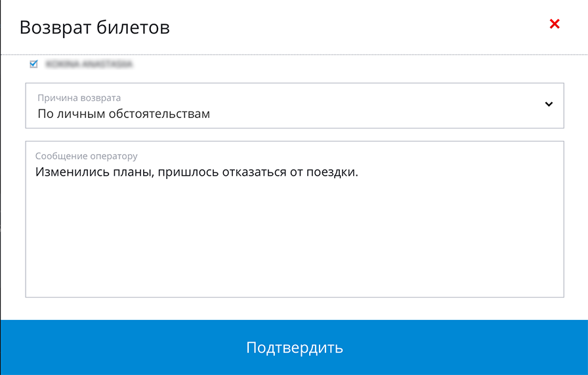Open the Причина возврата combo box
This screenshot has height=375, width=588.
click(x=294, y=106)
